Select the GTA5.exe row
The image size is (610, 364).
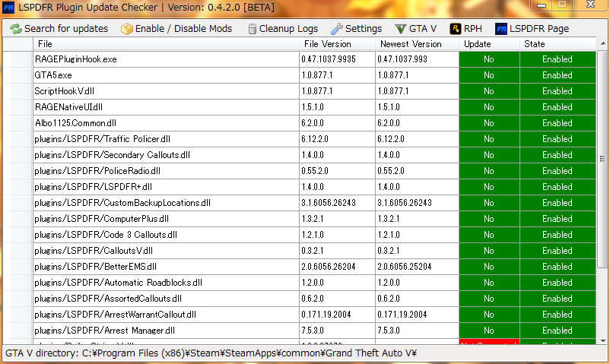pyautogui.click(x=299, y=75)
